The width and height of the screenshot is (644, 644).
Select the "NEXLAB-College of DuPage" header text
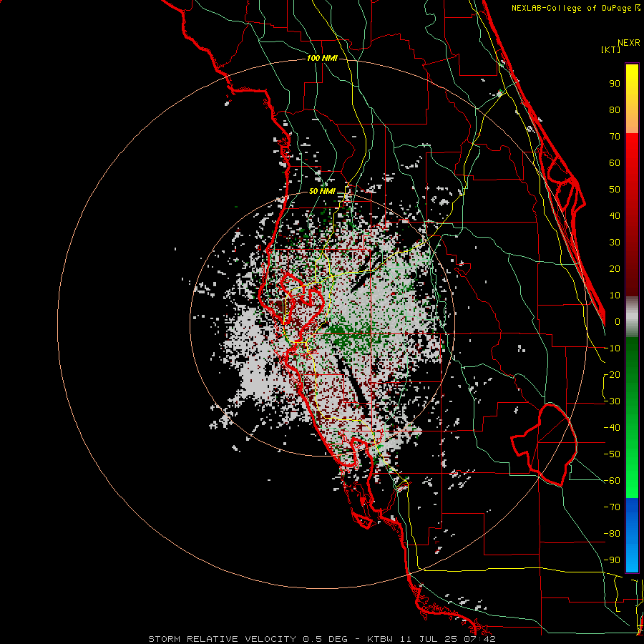(572, 8)
